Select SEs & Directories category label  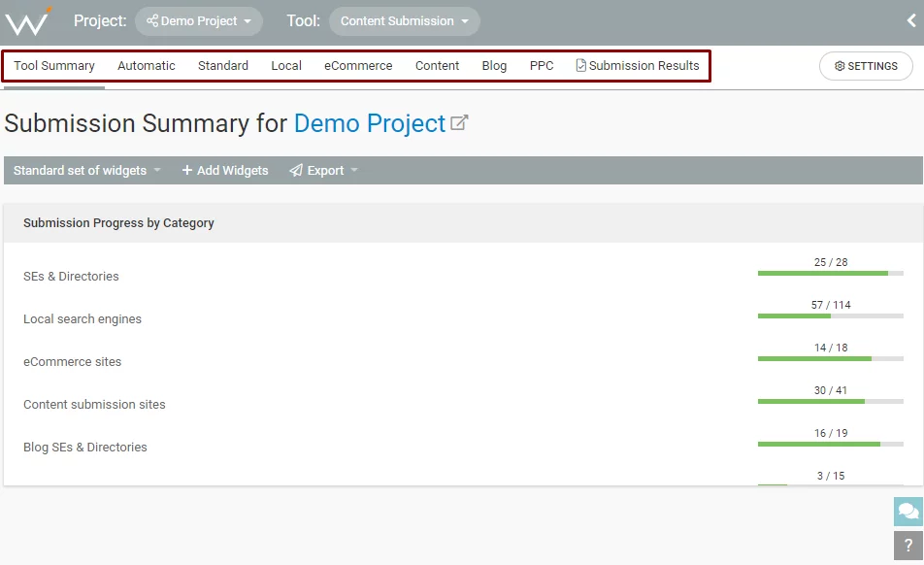[71, 277]
